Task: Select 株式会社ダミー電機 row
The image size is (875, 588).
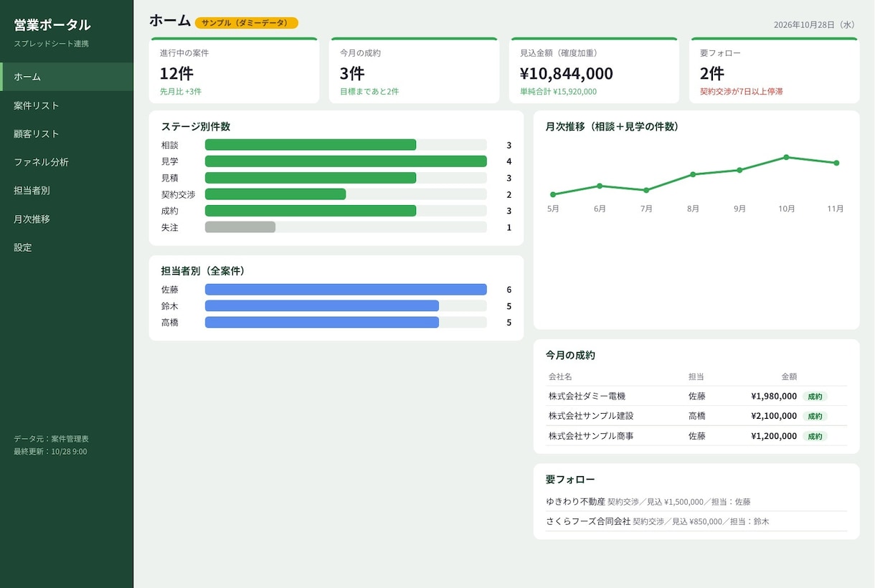Action: click(696, 396)
